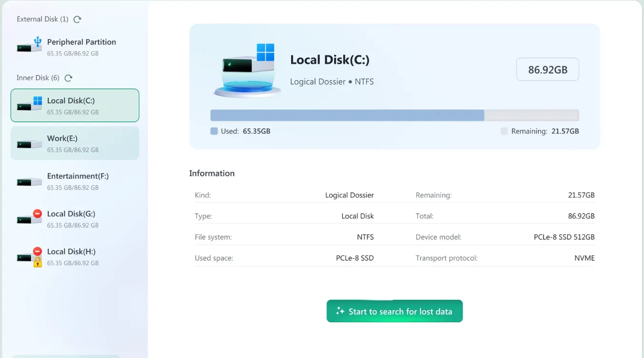Screen dimensions: 644x358
Task: Click the 86.92GB capacity badge
Action: (x=547, y=69)
